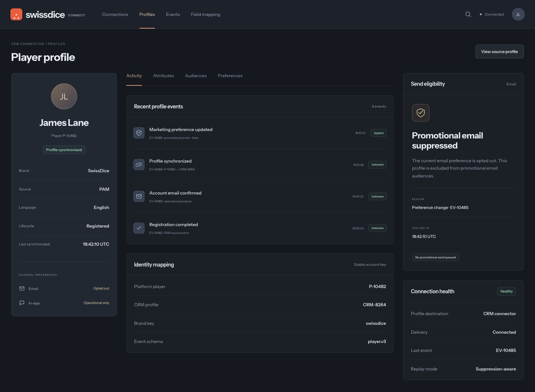Open the Events nav item

173,14
